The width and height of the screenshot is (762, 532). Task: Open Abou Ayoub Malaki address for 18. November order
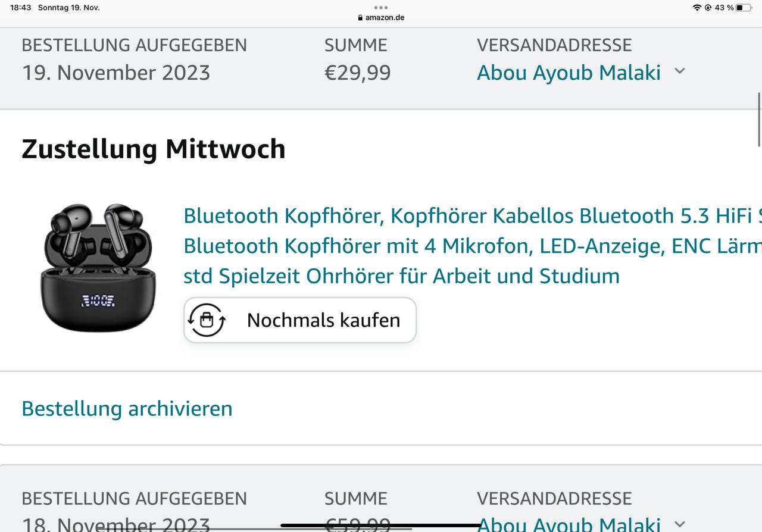[x=569, y=525]
